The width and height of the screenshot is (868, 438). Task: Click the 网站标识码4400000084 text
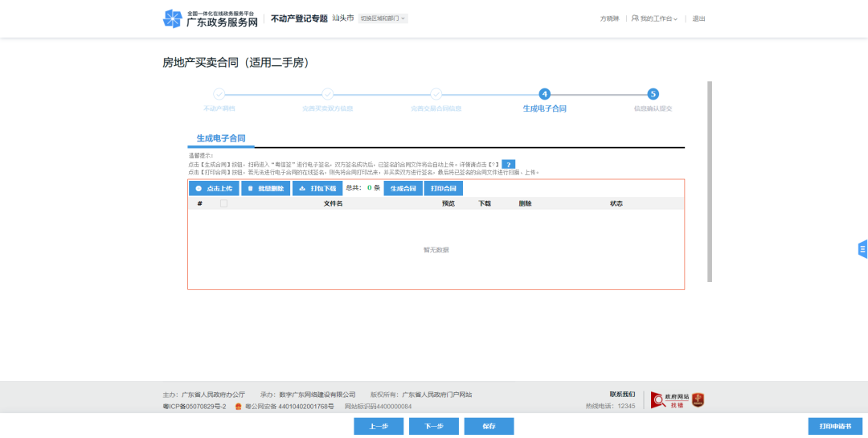point(378,407)
